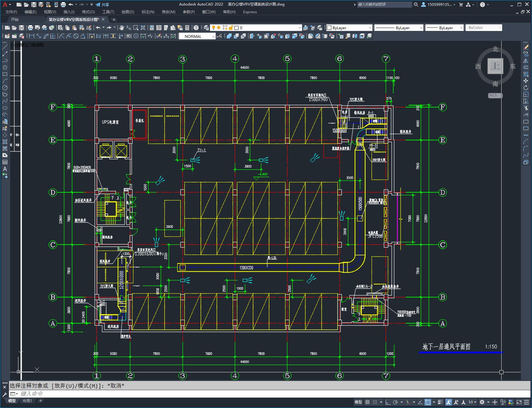Select the Table tool in left toolbar

pos(5,162)
